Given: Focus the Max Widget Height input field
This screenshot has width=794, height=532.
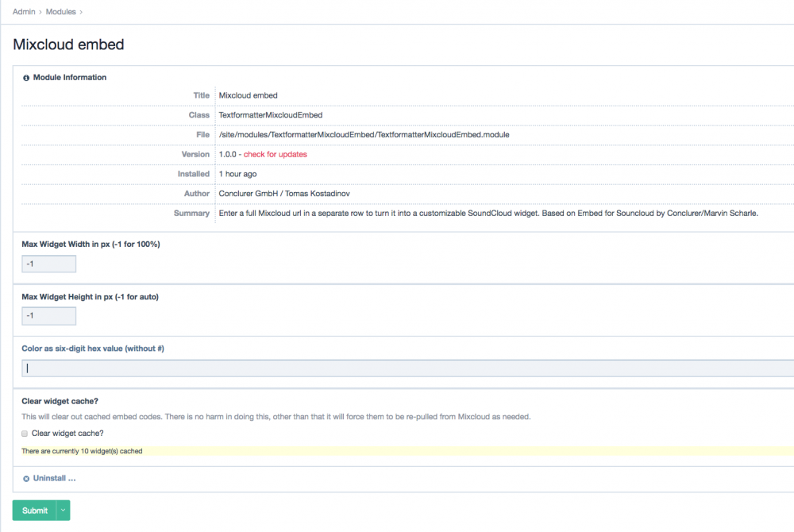Looking at the screenshot, I should pyautogui.click(x=48, y=316).
